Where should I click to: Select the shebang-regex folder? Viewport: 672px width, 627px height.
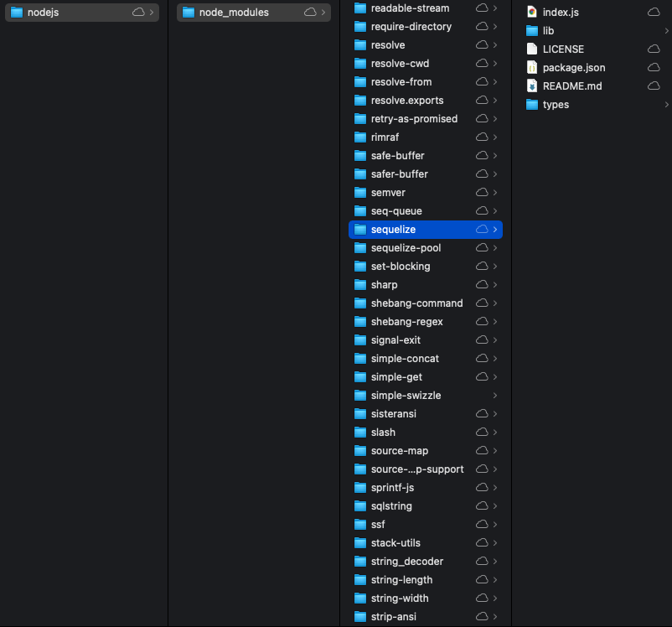426,322
